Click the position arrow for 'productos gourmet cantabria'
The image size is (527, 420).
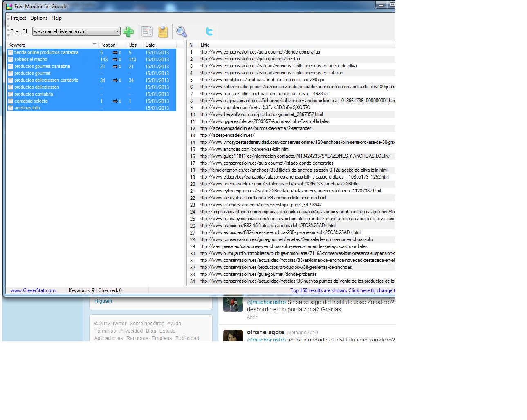click(x=115, y=66)
